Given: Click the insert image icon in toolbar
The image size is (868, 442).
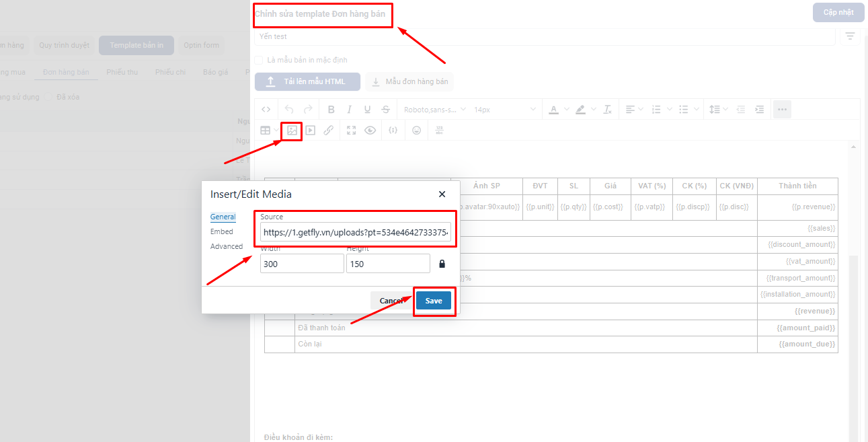Looking at the screenshot, I should pyautogui.click(x=292, y=131).
